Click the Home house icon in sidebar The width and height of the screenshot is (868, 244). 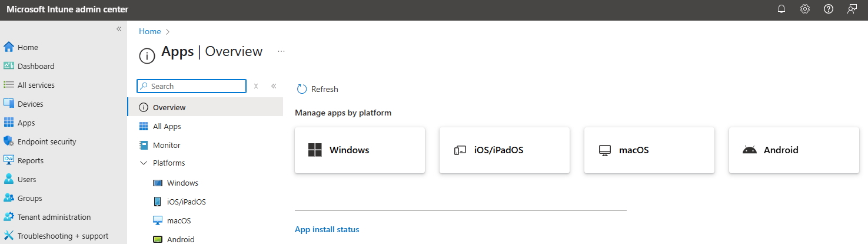click(x=9, y=47)
